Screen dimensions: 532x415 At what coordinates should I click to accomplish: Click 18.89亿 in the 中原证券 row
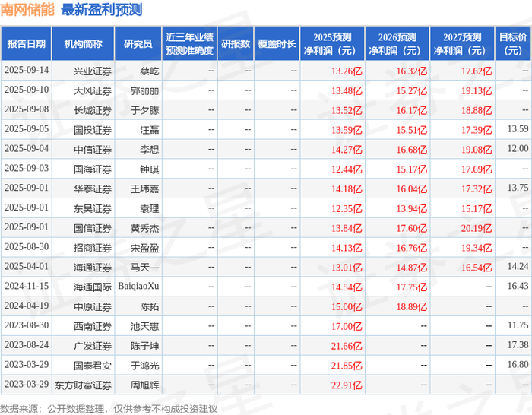tap(412, 307)
